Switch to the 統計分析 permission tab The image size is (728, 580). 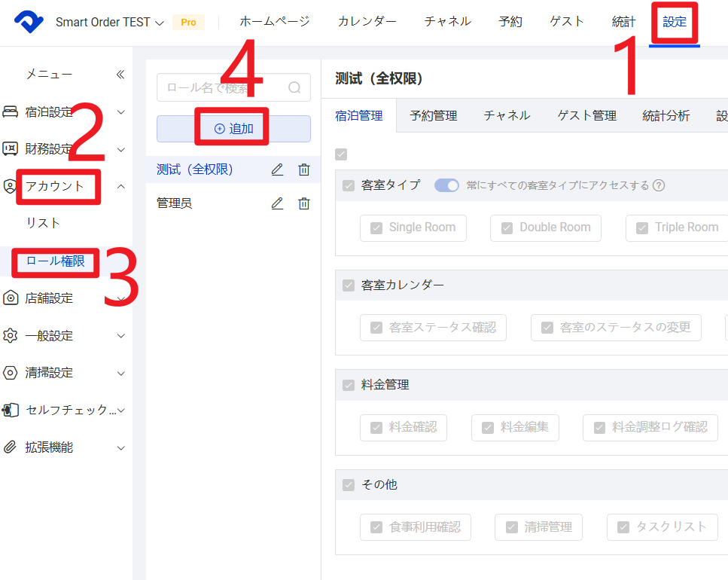pyautogui.click(x=666, y=116)
